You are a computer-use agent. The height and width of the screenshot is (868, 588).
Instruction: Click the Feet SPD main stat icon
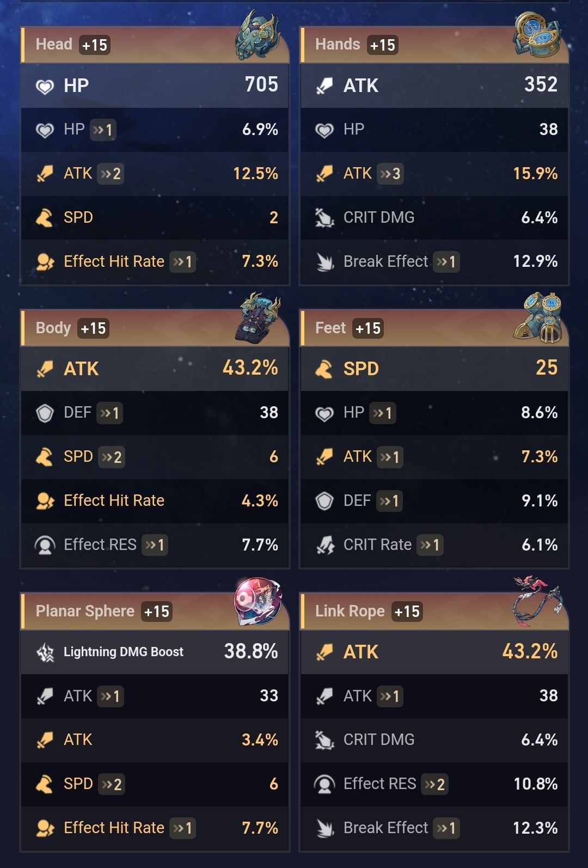pos(324,369)
